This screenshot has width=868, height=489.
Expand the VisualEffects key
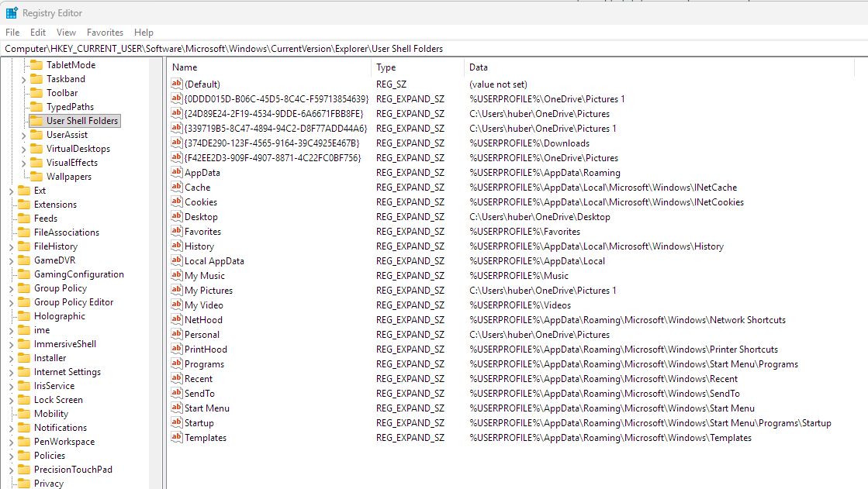(23, 164)
